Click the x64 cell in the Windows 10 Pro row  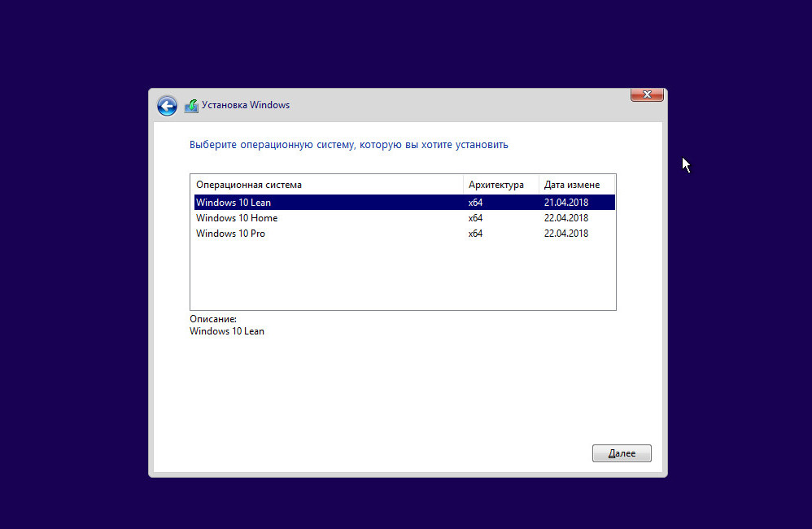pos(475,233)
